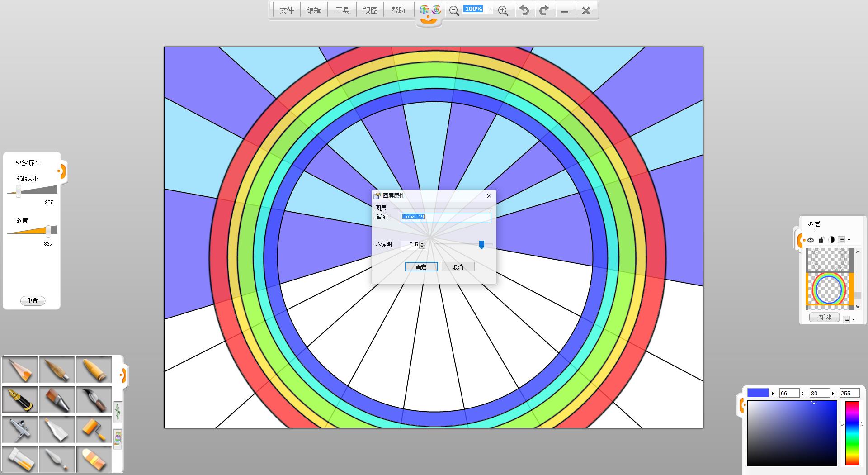This screenshot has width=868, height=475.
Task: Toggle the layer contrast half-circle icon
Action: click(831, 240)
